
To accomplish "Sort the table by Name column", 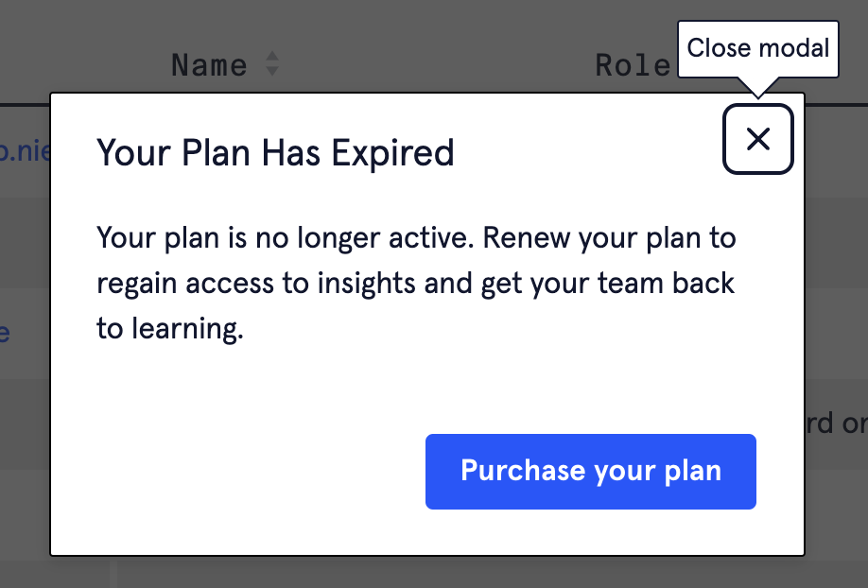I will 209,65.
